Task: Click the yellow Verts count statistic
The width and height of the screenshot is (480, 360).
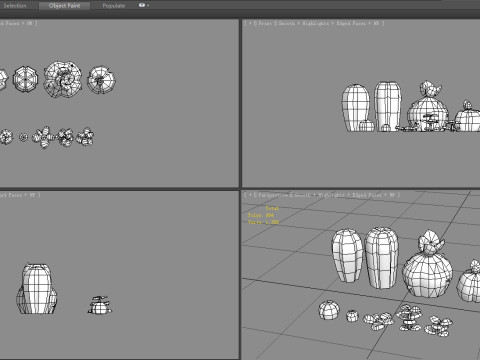Action: (x=263, y=222)
